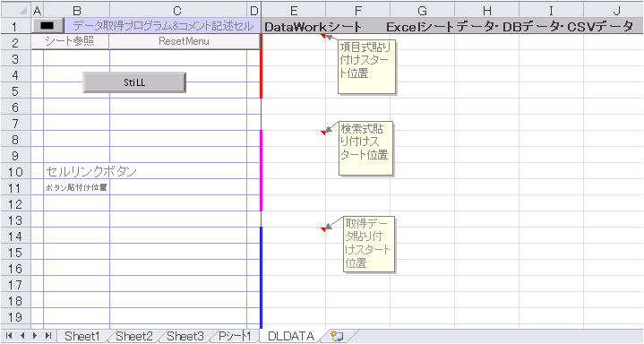Select the Sheet3 tab
Viewport: 644px width, 344px height.
[x=185, y=336]
